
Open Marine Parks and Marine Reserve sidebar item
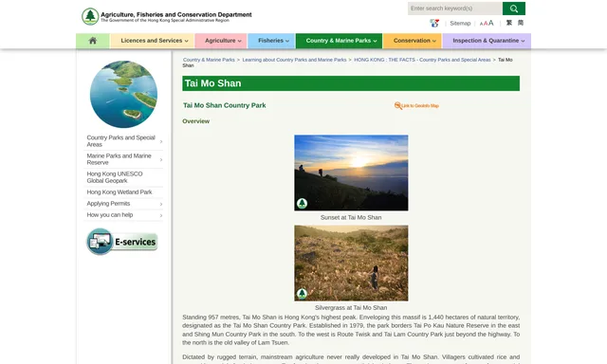click(x=119, y=159)
